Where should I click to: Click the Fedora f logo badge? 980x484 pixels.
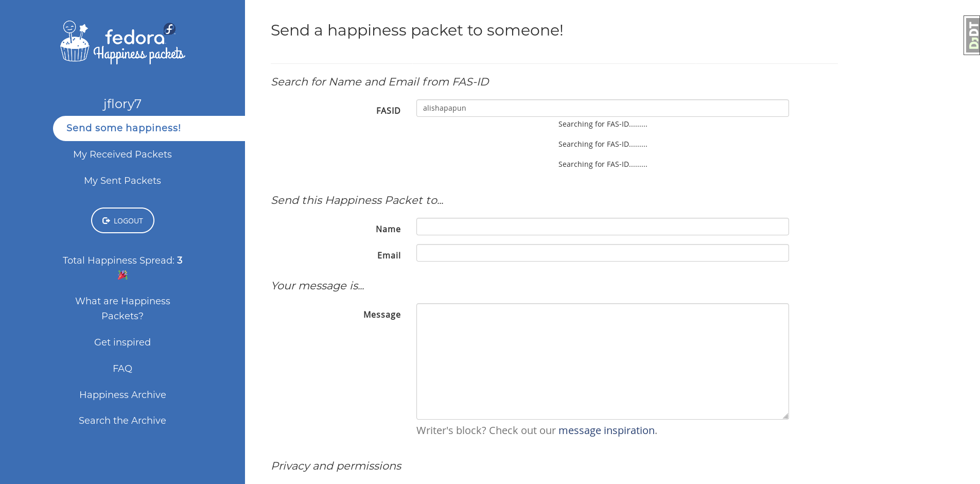[x=170, y=29]
